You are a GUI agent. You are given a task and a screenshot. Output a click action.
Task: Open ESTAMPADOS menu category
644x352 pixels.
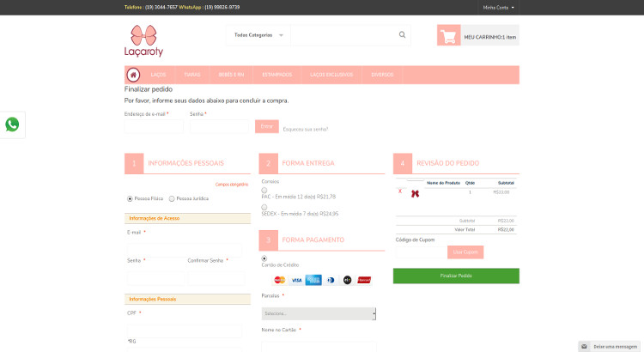(277, 75)
